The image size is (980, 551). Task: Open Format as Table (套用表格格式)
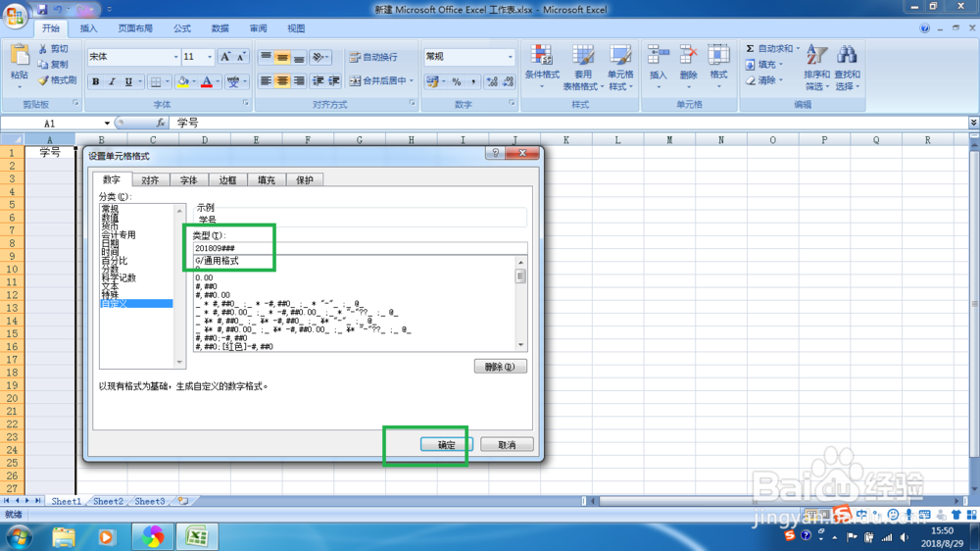[x=582, y=67]
